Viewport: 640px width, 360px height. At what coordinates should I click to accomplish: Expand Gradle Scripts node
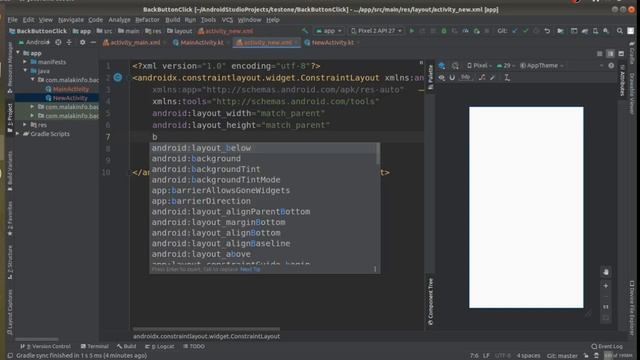(18, 134)
